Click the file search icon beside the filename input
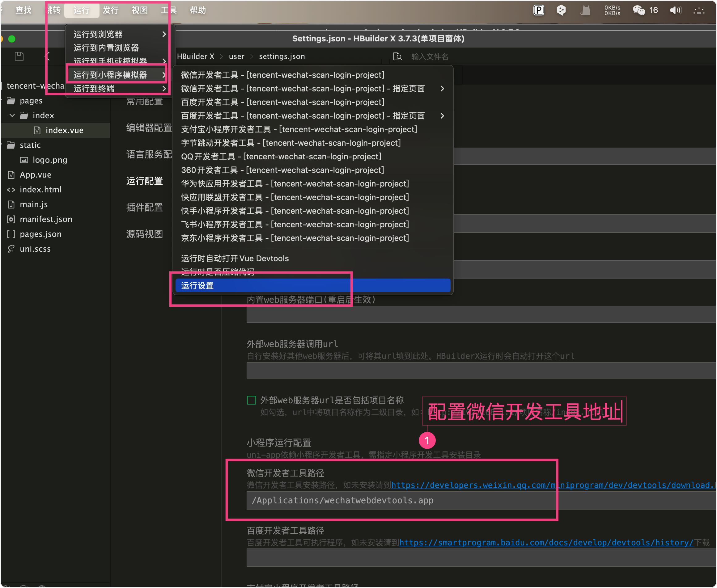The image size is (717, 588). click(x=397, y=57)
